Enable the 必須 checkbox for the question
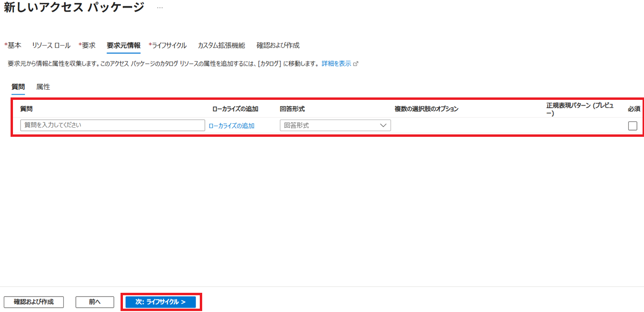644x312 pixels. point(632,126)
